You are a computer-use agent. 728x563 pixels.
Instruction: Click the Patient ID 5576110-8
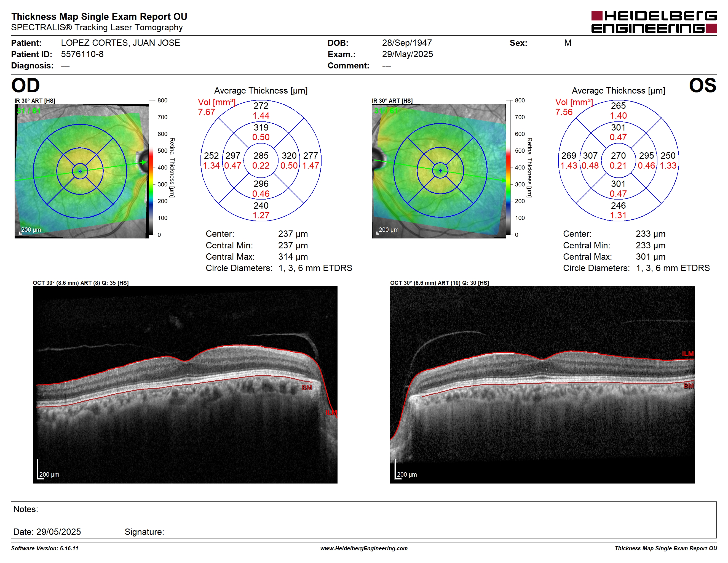pyautogui.click(x=82, y=54)
